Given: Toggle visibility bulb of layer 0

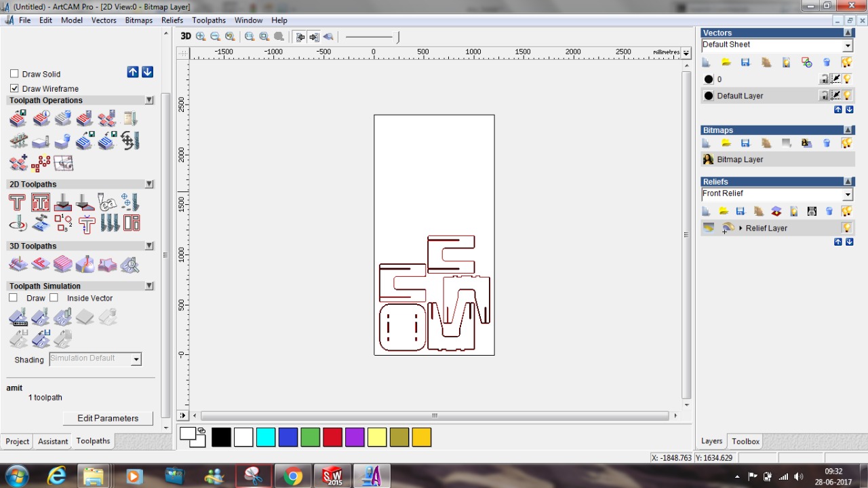Looking at the screenshot, I should pos(847,79).
